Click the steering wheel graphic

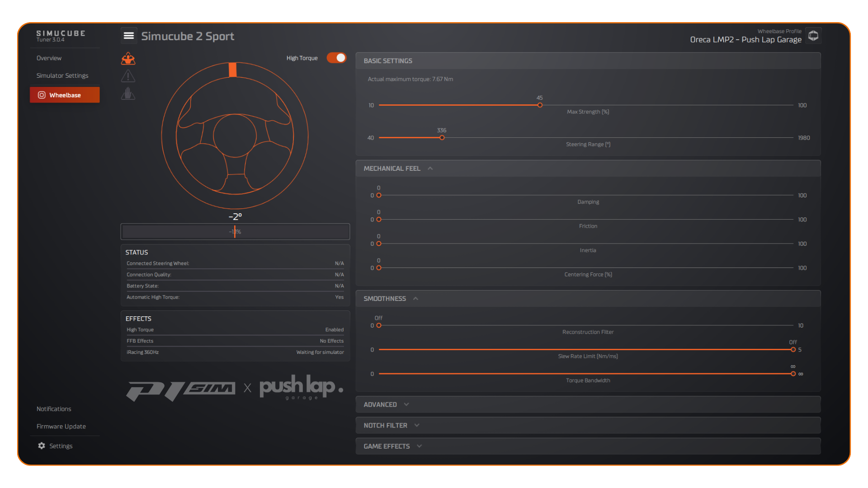click(x=235, y=136)
